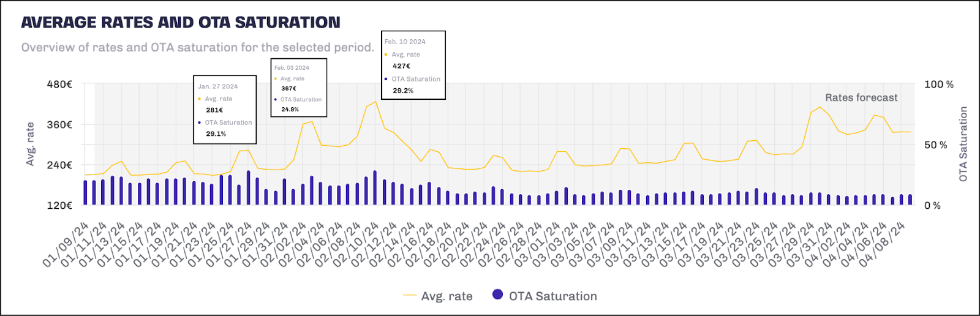Click the vertical Avg. rate axis title

[x=30, y=145]
